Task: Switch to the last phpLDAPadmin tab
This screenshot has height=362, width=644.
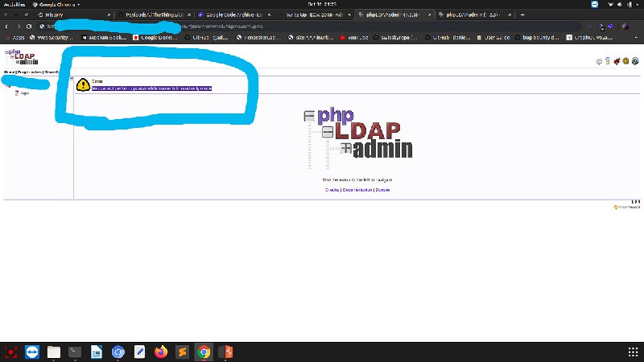Action: (x=475, y=14)
